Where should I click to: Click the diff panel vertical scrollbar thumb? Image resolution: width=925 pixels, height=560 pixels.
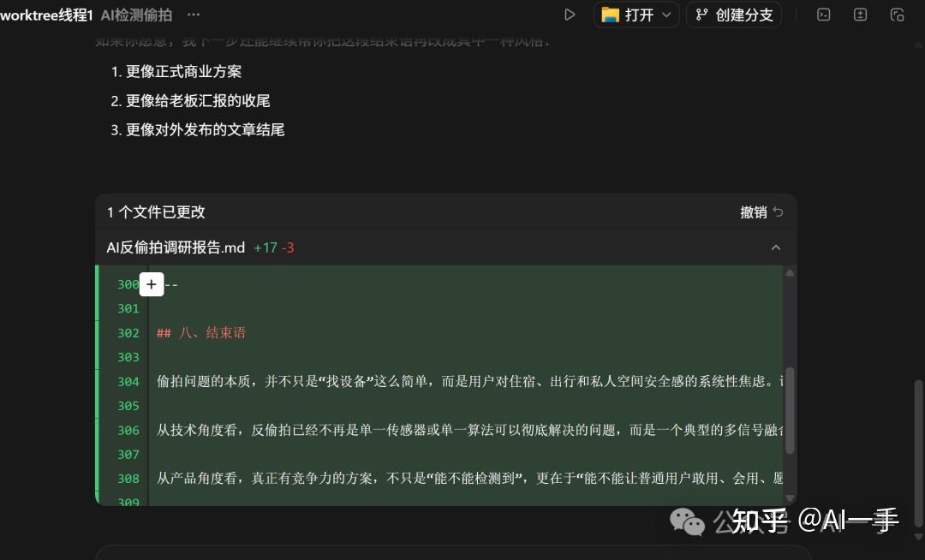790,410
